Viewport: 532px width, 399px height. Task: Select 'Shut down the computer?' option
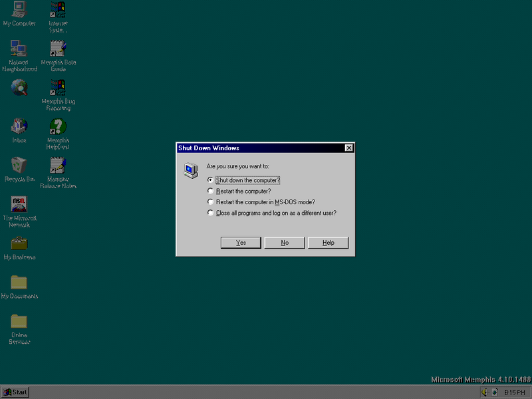tap(211, 180)
